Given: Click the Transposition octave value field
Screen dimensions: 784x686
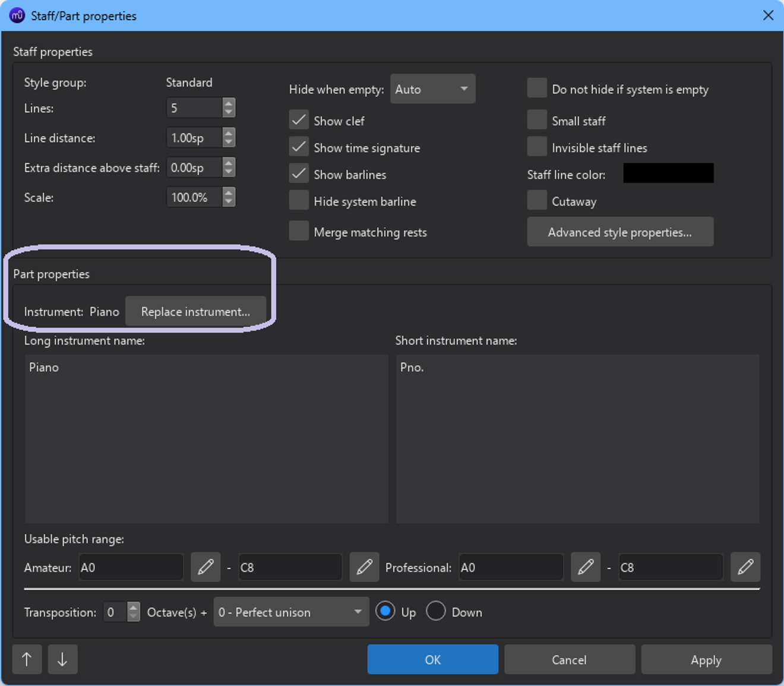Looking at the screenshot, I should pyautogui.click(x=115, y=612).
